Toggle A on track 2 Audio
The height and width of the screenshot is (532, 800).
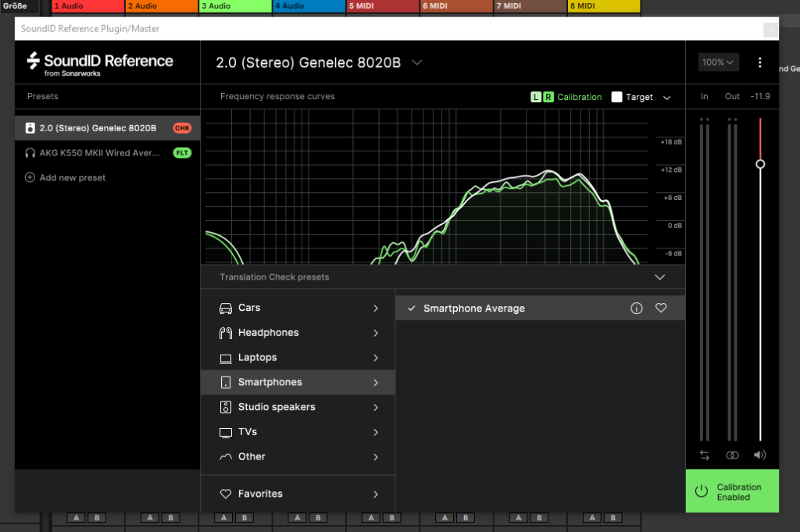click(x=150, y=518)
